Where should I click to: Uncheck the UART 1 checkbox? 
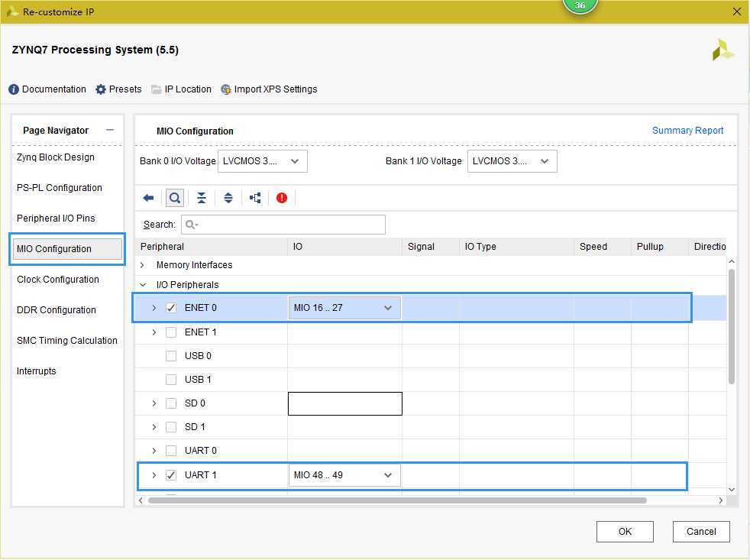tap(171, 475)
